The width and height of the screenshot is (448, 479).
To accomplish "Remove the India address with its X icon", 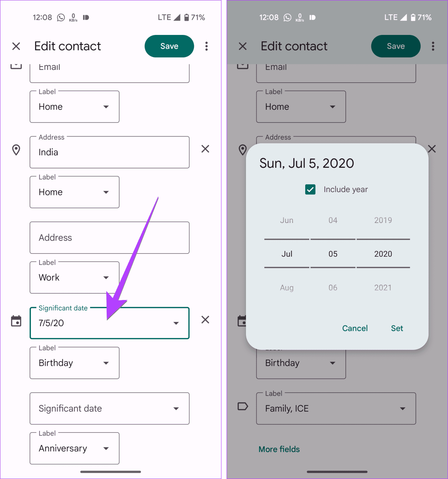I will [x=205, y=149].
